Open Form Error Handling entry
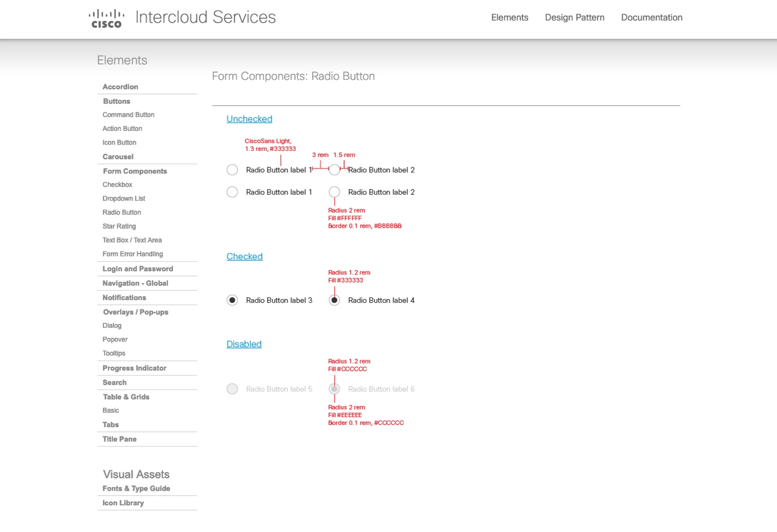Image resolution: width=777 pixels, height=532 pixels. [133, 254]
